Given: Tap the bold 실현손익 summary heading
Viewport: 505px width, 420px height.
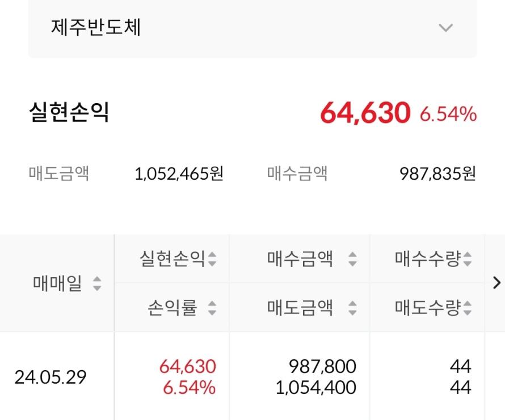Looking at the screenshot, I should 69,113.
